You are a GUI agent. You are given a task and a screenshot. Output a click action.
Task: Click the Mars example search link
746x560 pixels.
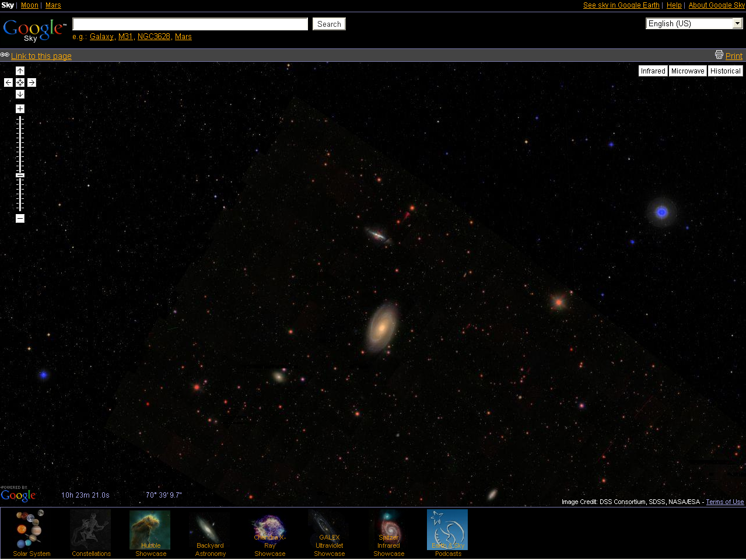[x=183, y=37]
